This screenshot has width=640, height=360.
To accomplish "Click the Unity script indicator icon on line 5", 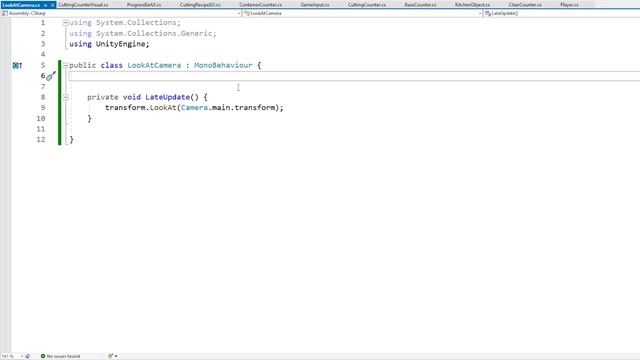I will (x=17, y=65).
